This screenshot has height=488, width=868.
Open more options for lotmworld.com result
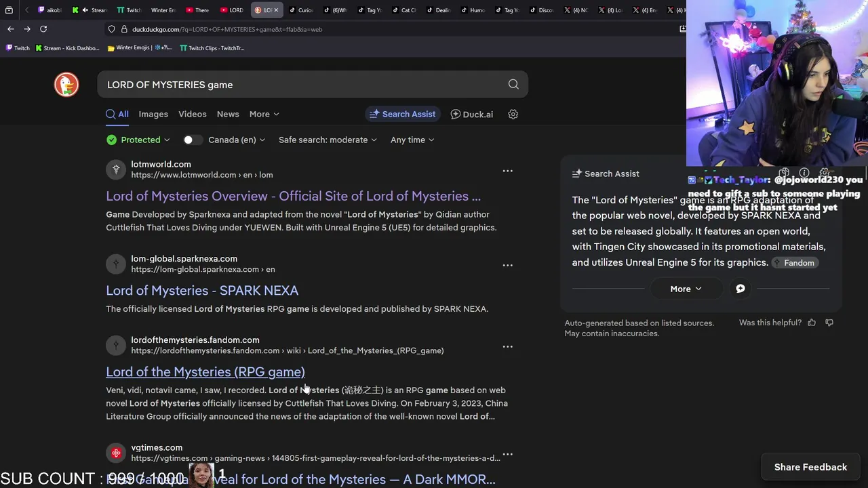click(x=507, y=171)
